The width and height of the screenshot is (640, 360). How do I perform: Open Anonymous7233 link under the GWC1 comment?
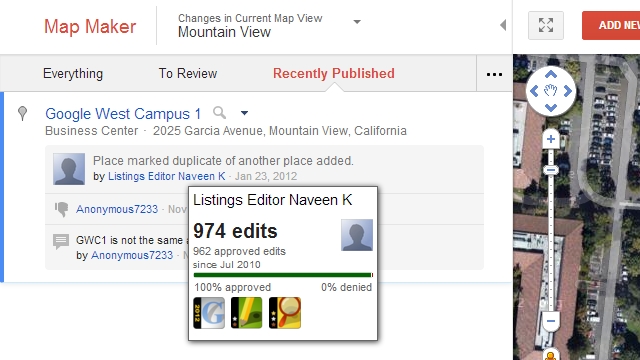tap(132, 256)
